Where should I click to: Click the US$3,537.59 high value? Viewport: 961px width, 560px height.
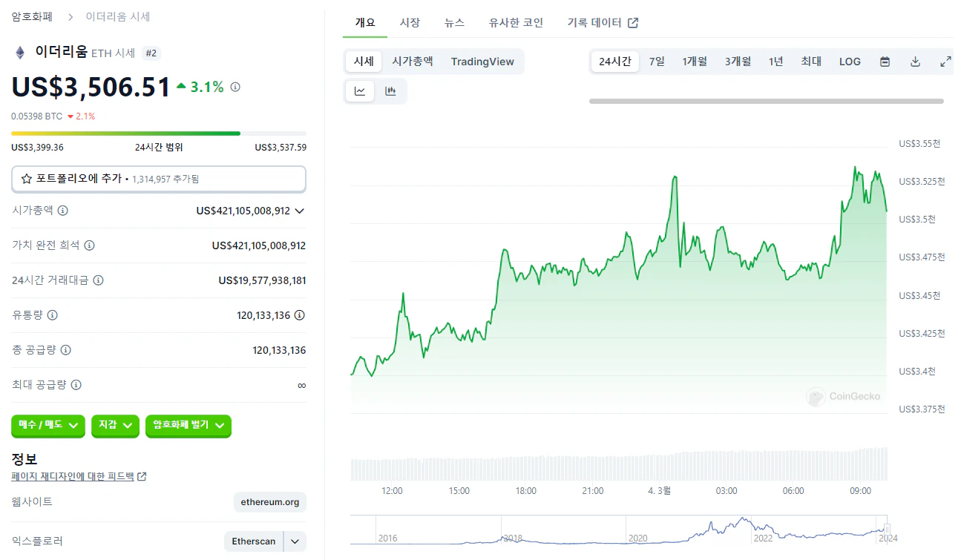click(281, 148)
